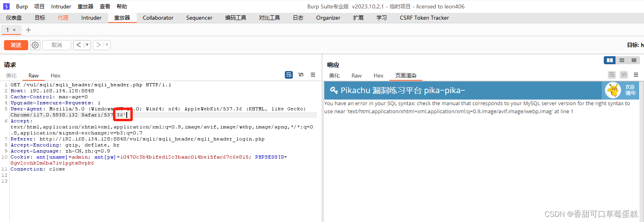This screenshot has height=222, width=644.
Task: Switch to Organizer tab
Action: click(x=328, y=18)
